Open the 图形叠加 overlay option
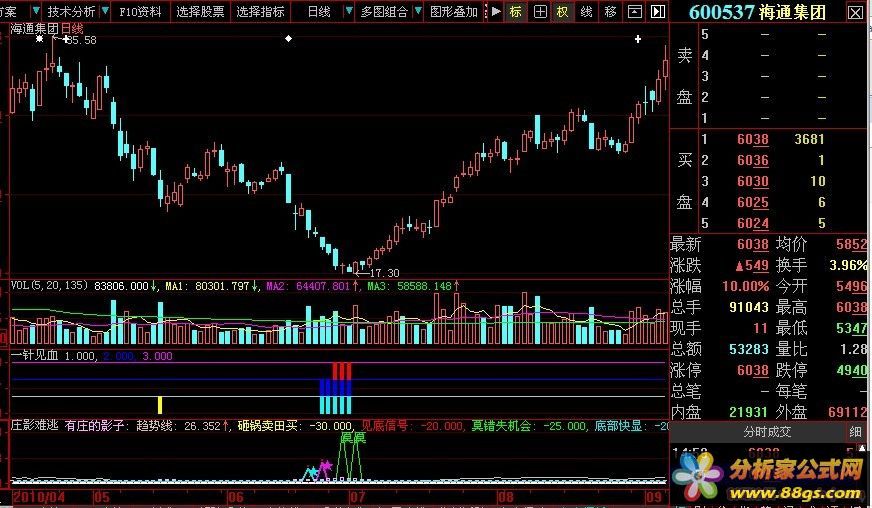 pyautogui.click(x=454, y=11)
